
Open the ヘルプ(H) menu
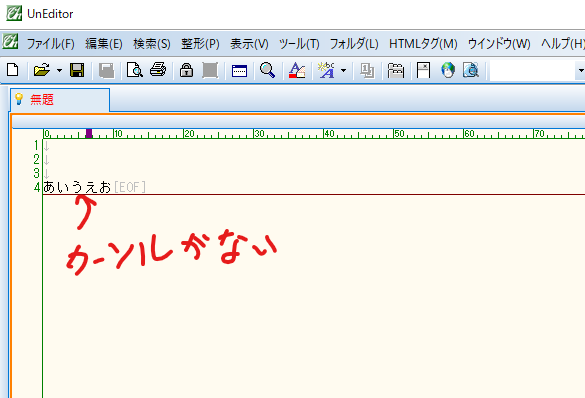tap(563, 44)
